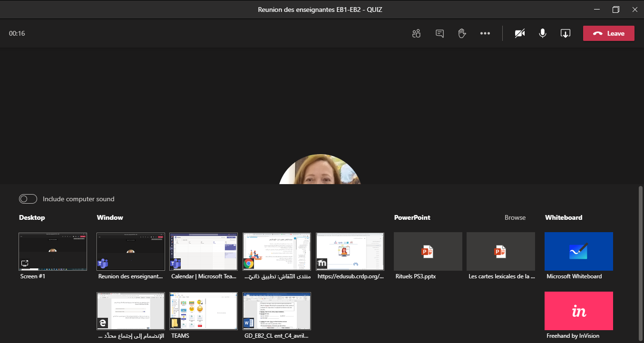Share the TEAMS folder window
Screen dimensions: 644x343
(204, 311)
